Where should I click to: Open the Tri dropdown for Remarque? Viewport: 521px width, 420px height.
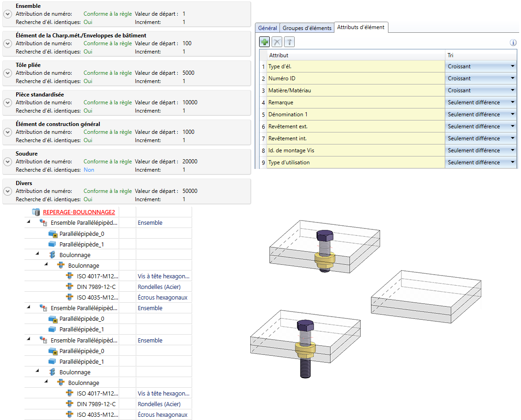pyautogui.click(x=512, y=102)
